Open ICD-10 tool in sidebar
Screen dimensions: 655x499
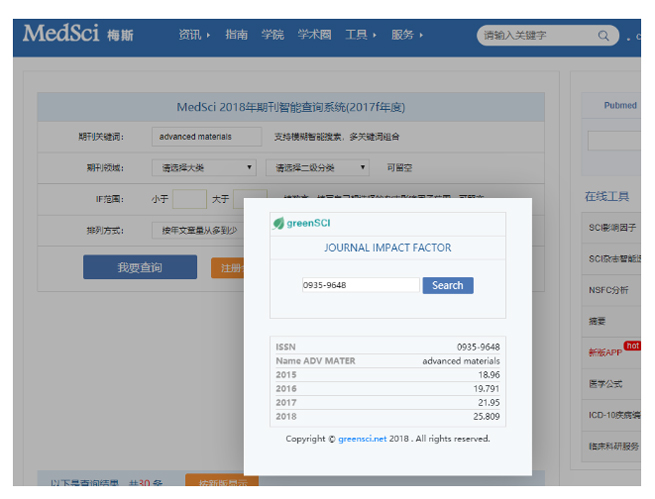(x=614, y=415)
